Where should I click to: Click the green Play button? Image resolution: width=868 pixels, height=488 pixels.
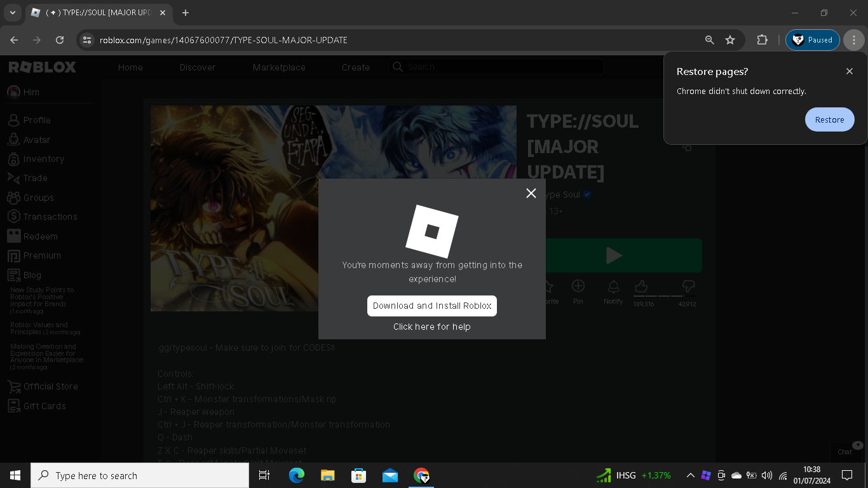[613, 255]
